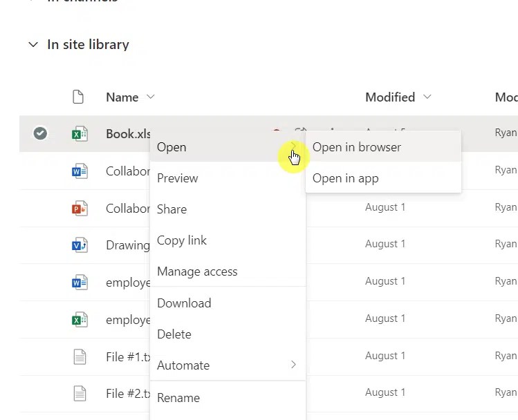This screenshot has height=420, width=518.
Task: Click the In site library heading
Action: point(88,44)
